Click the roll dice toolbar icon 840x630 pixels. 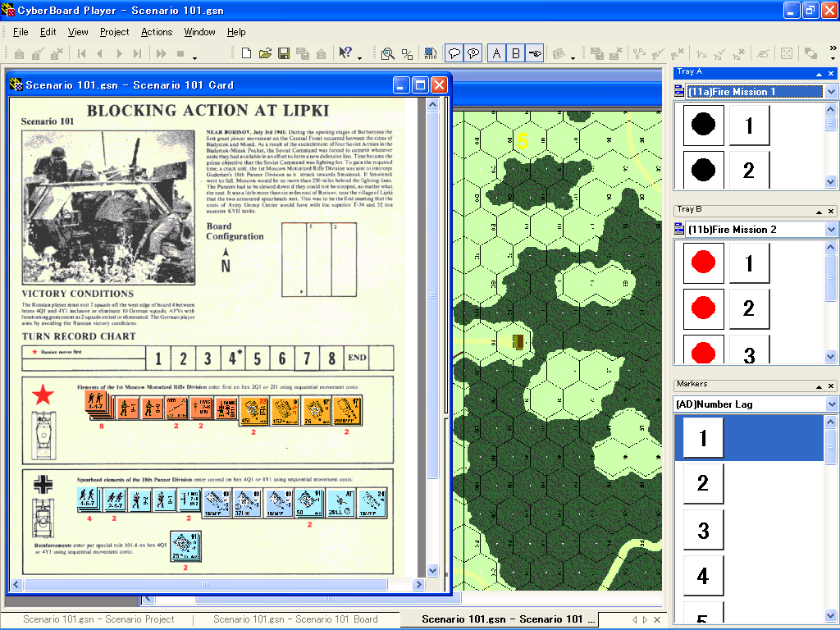[x=787, y=53]
